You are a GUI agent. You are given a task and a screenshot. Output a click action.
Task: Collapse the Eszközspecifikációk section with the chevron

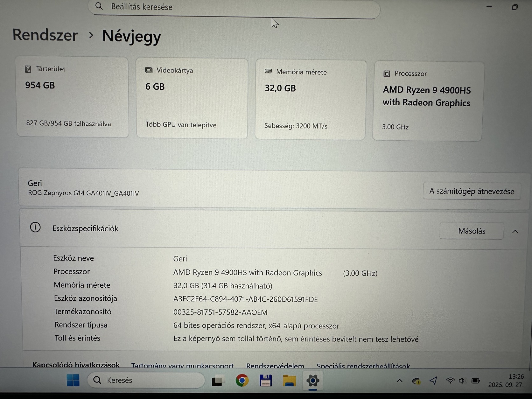[515, 232]
